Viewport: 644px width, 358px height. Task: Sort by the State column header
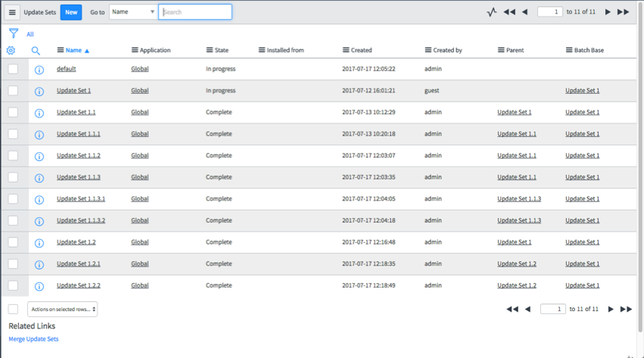pos(221,50)
